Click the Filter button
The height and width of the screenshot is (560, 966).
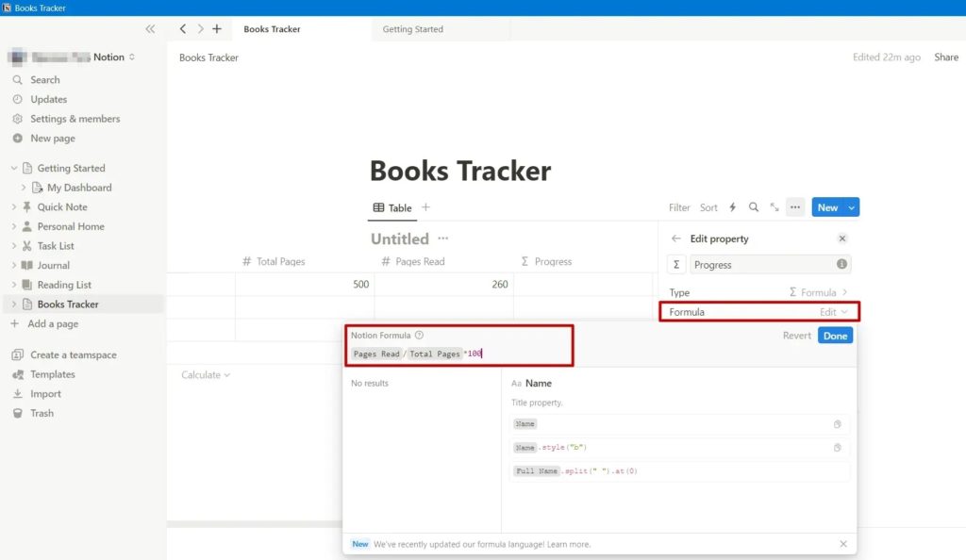(x=679, y=207)
